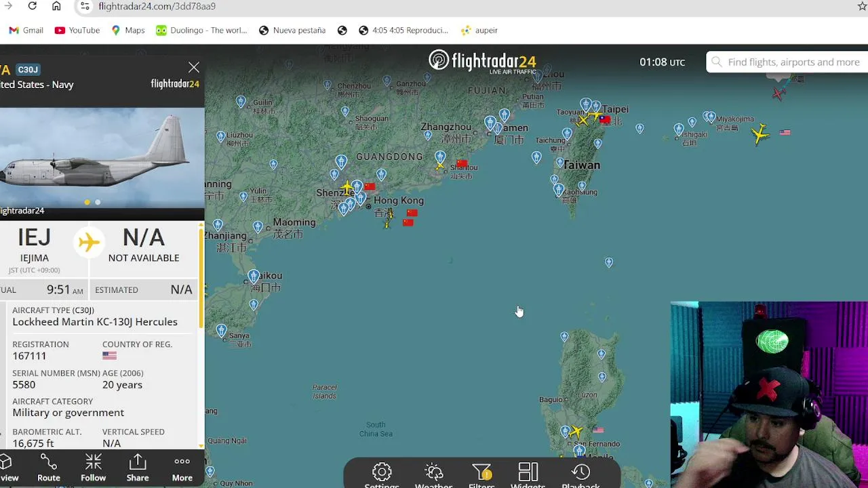This screenshot has width=868, height=488.
Task: Click the serial number 5580
Action: [x=24, y=384]
